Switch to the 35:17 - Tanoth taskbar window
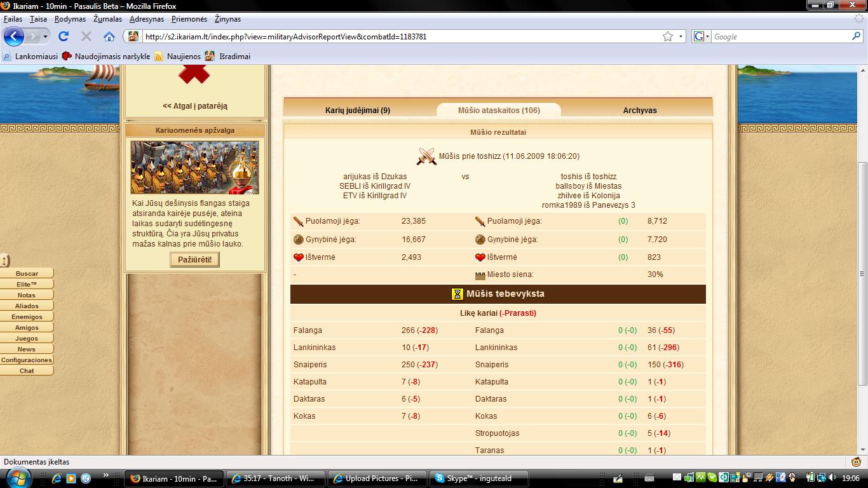The width and height of the screenshot is (868, 488). click(x=276, y=478)
